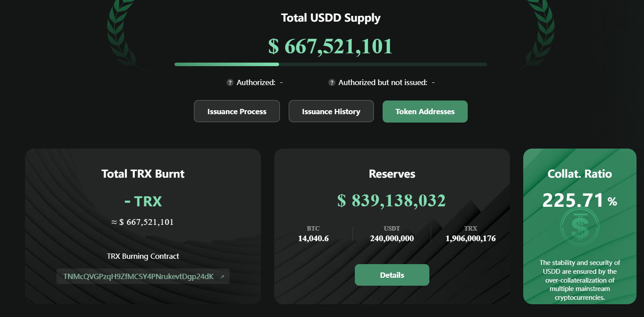644x317 pixels.
Task: Click the USDT label under Reserves
Action: pos(392,228)
